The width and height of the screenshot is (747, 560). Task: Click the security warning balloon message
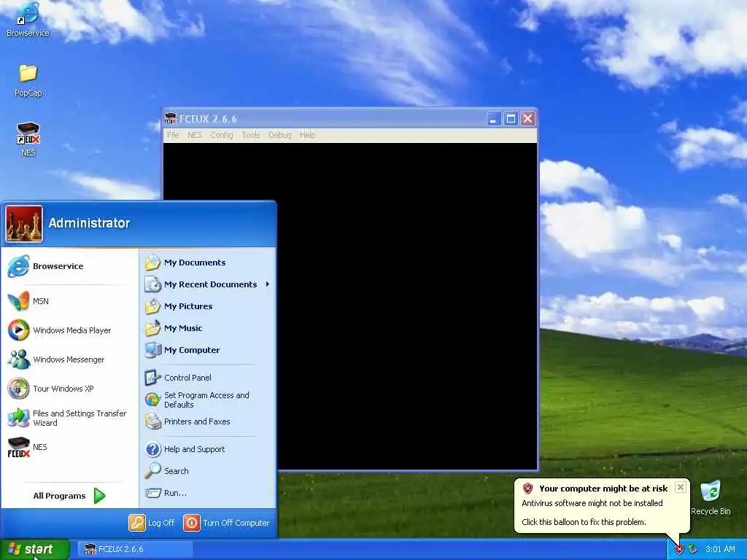tap(592, 513)
